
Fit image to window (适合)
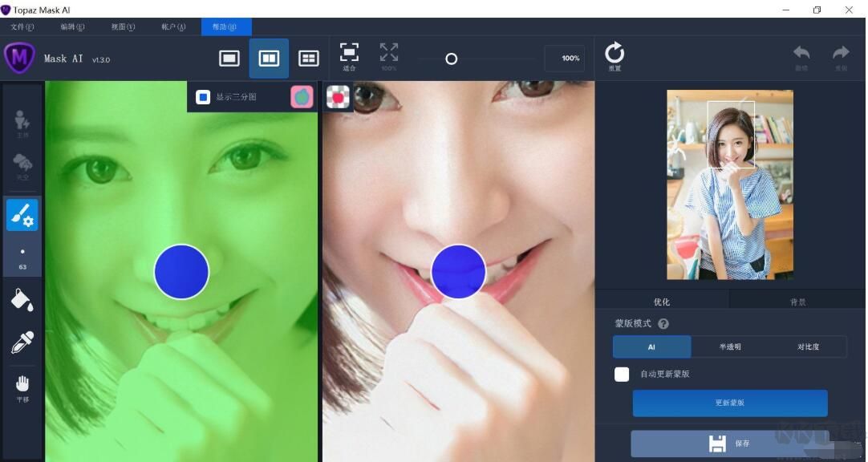349,56
